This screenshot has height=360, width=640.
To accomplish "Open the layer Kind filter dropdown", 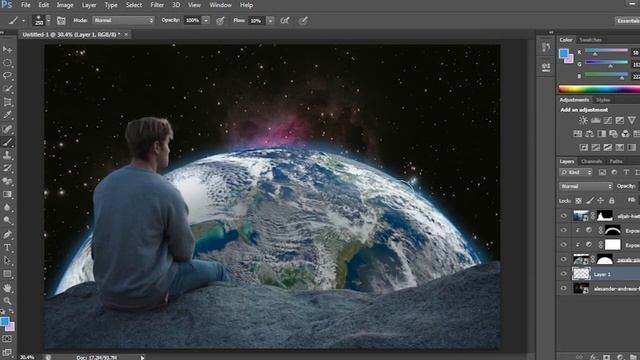I will [x=576, y=173].
